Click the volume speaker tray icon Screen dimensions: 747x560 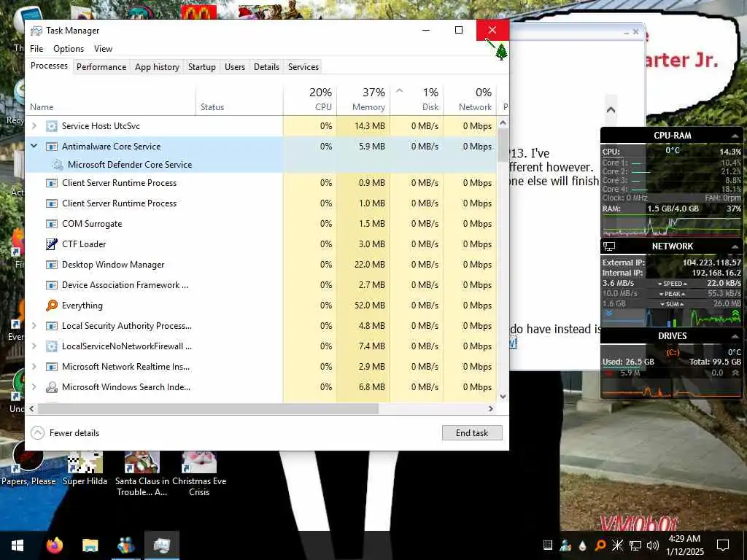[653, 545]
